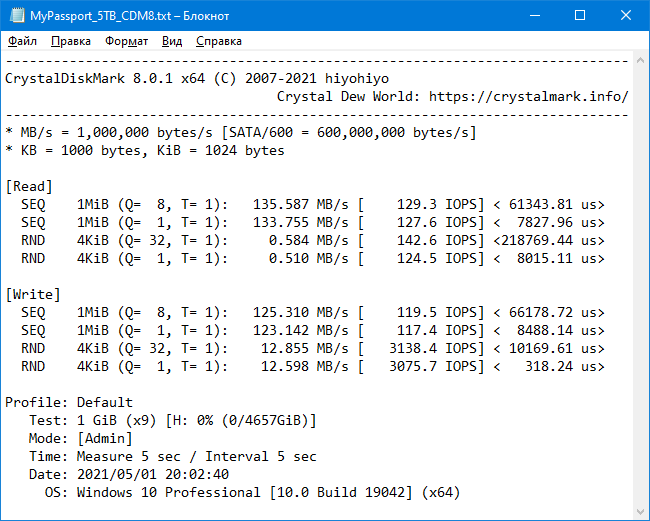The height and width of the screenshot is (521, 650).
Task: Click the 318.24 us latency value
Action: 561,367
